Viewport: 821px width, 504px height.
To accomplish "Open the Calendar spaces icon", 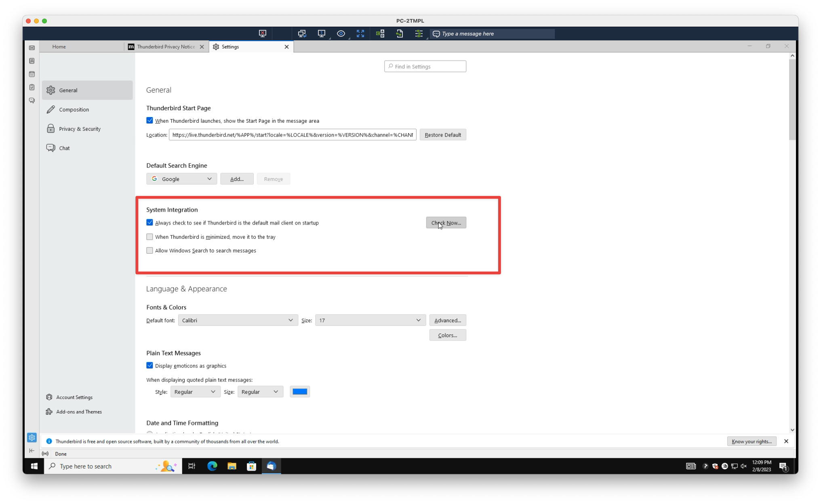I will point(32,74).
